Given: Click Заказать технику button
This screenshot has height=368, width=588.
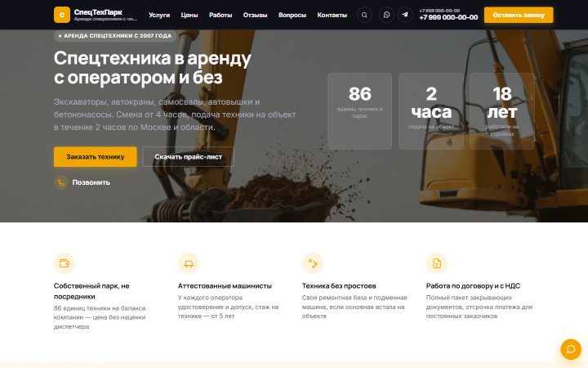Looking at the screenshot, I should pos(96,157).
